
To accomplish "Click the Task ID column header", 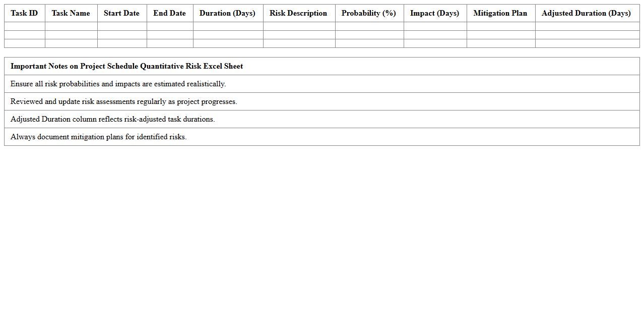I will pos(24,13).
